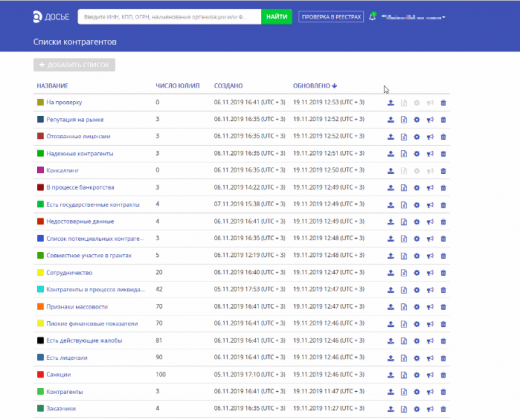The height and width of the screenshot is (420, 520).
Task: Click megaphone icon for Признаки массовости
Action: 430,307
